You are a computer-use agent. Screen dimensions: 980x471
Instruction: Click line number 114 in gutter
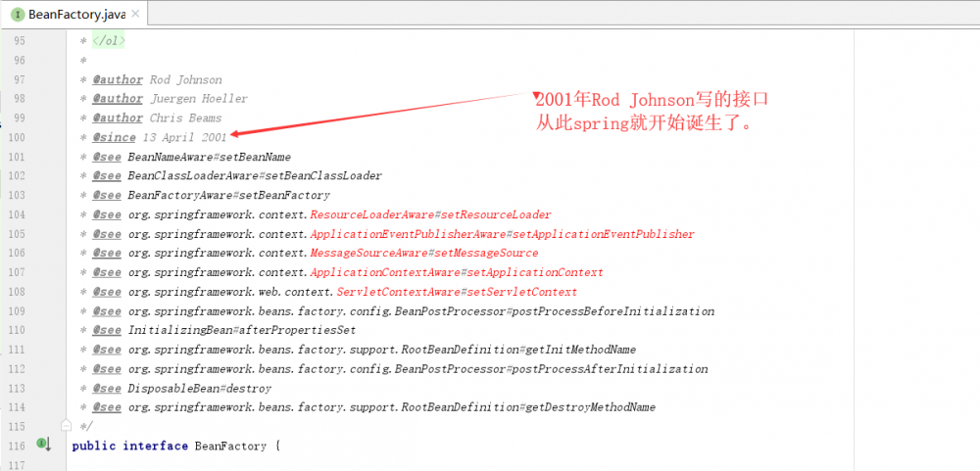click(x=17, y=407)
